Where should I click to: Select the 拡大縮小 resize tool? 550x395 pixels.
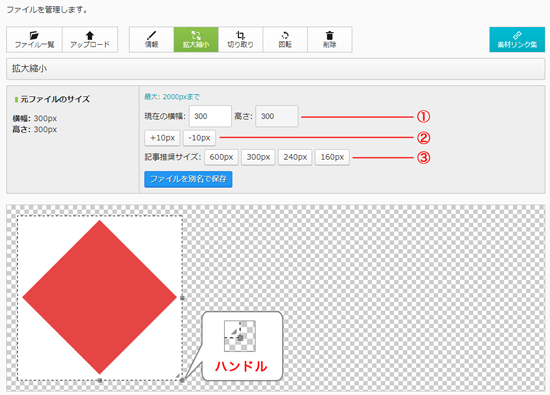coord(196,40)
